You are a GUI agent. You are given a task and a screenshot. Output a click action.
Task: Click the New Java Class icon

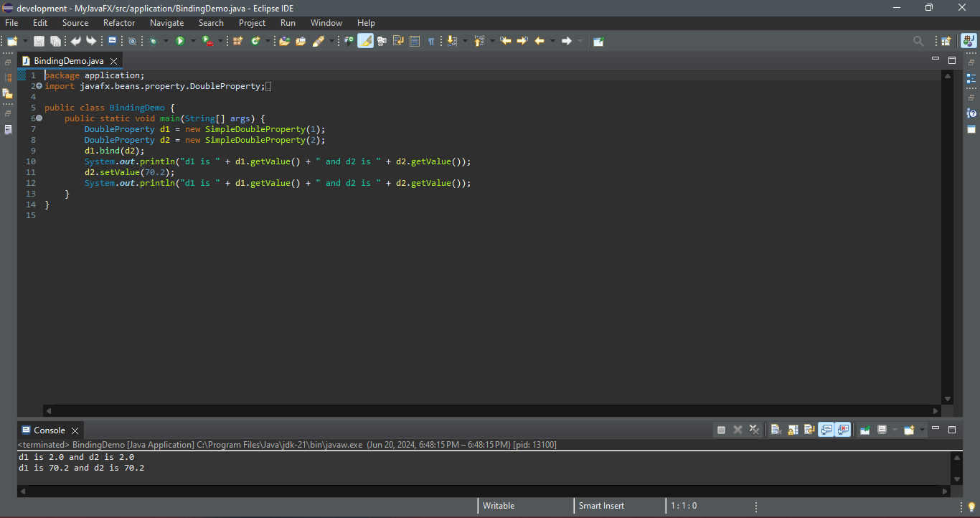tap(255, 42)
